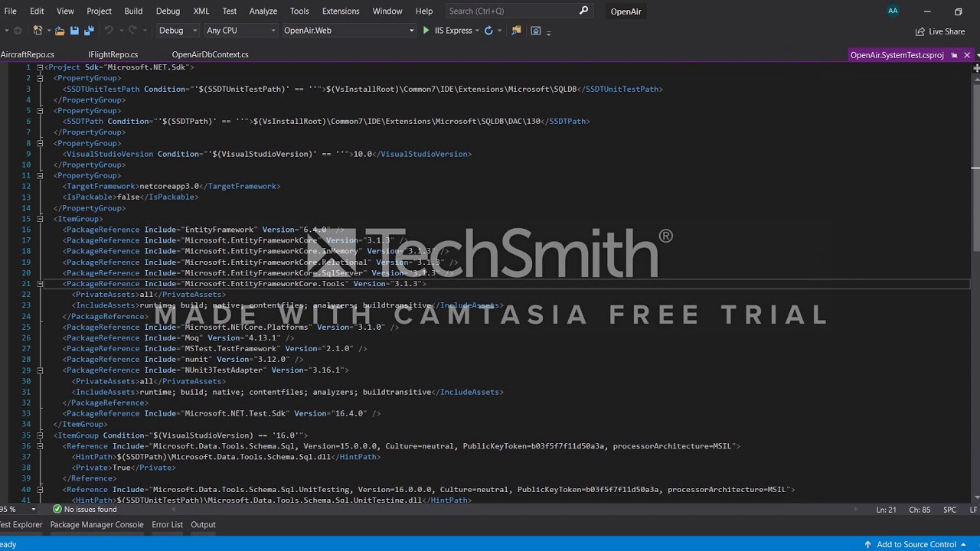The image size is (980, 551).
Task: Click the Add to Source Control up-arrow icon
Action: pos(867,544)
